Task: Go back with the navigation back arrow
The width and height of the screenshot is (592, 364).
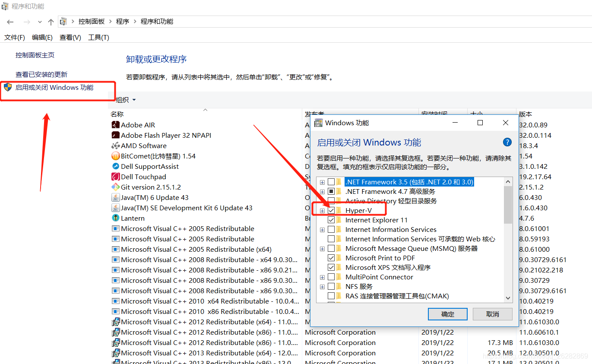Action: pyautogui.click(x=10, y=22)
